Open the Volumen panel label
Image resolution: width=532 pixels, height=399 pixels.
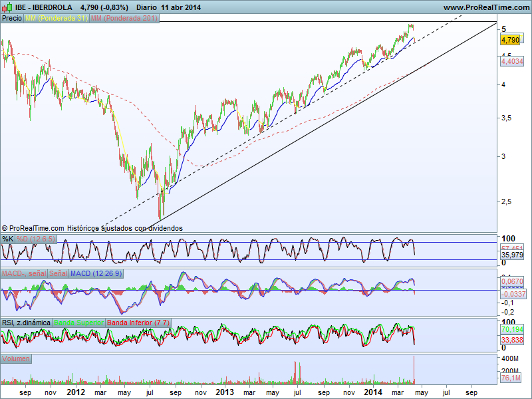(x=16, y=358)
